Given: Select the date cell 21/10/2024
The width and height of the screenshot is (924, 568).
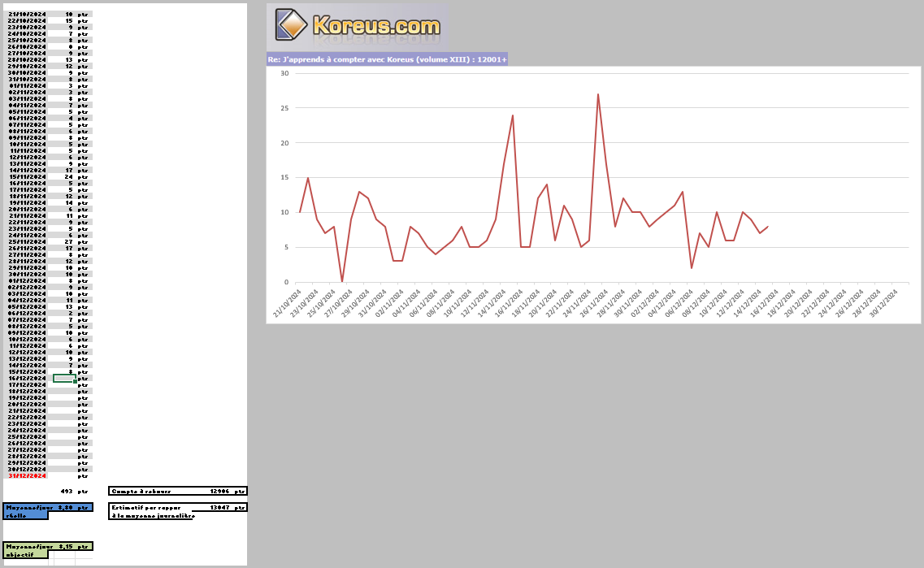Looking at the screenshot, I should point(28,15).
